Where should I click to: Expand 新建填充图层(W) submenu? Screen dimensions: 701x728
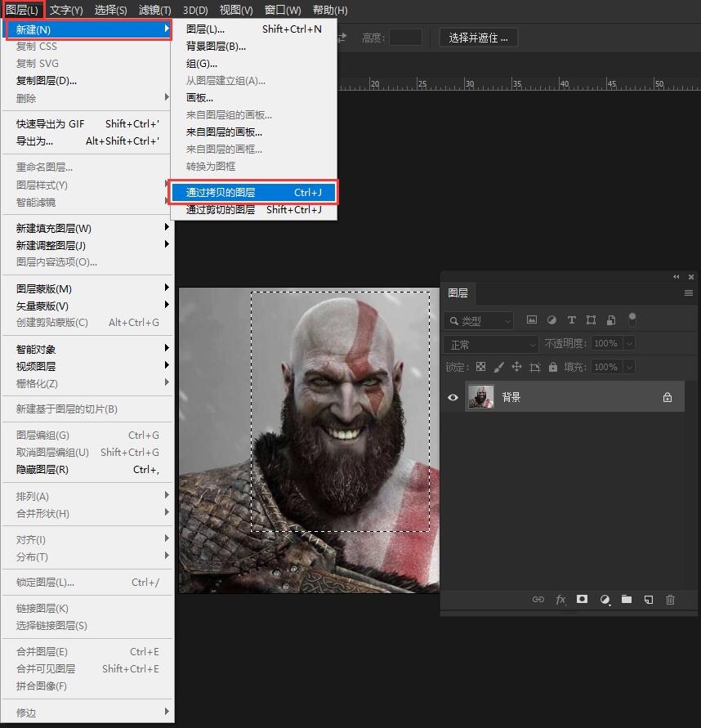(88, 228)
